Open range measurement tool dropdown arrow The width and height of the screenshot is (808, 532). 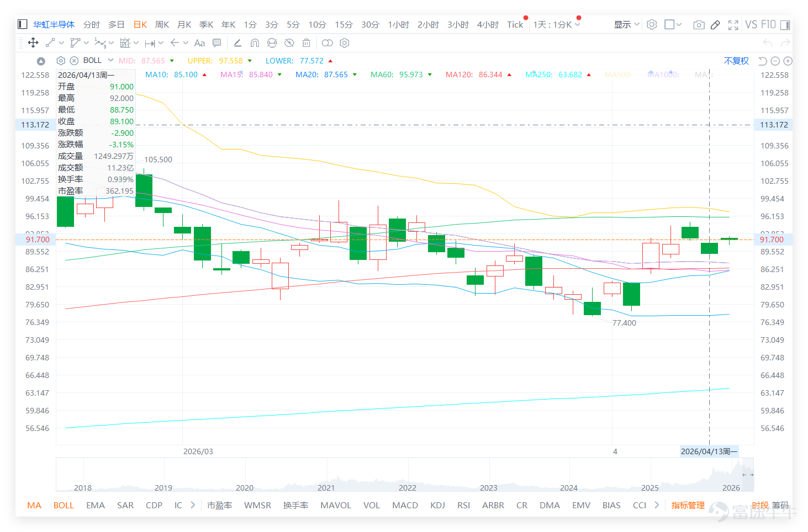pyautogui.click(x=161, y=42)
